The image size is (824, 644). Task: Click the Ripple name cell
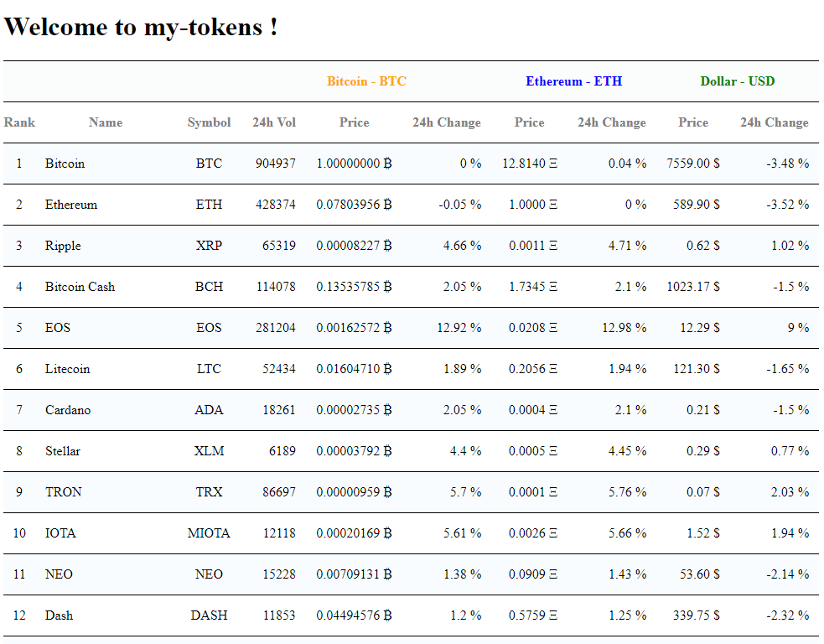click(63, 246)
